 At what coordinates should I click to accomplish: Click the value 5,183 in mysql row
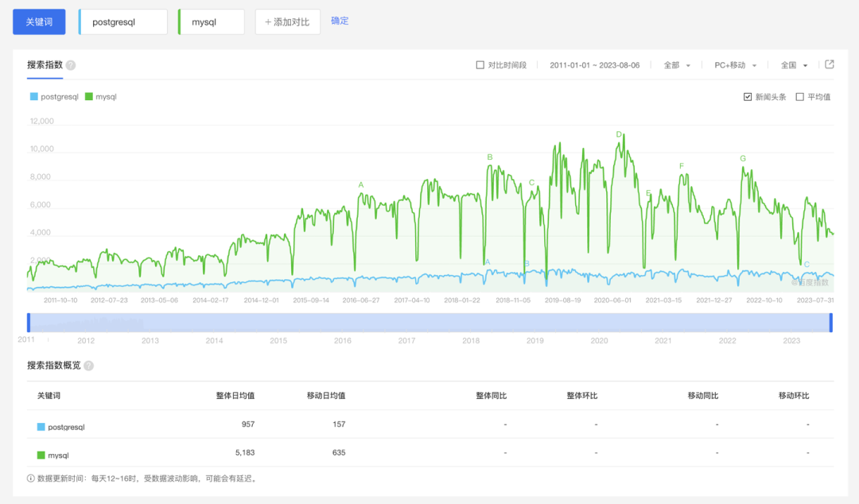tap(245, 452)
